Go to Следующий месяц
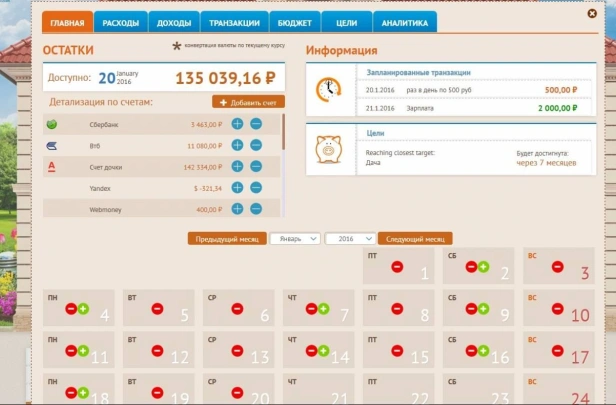 tap(415, 239)
